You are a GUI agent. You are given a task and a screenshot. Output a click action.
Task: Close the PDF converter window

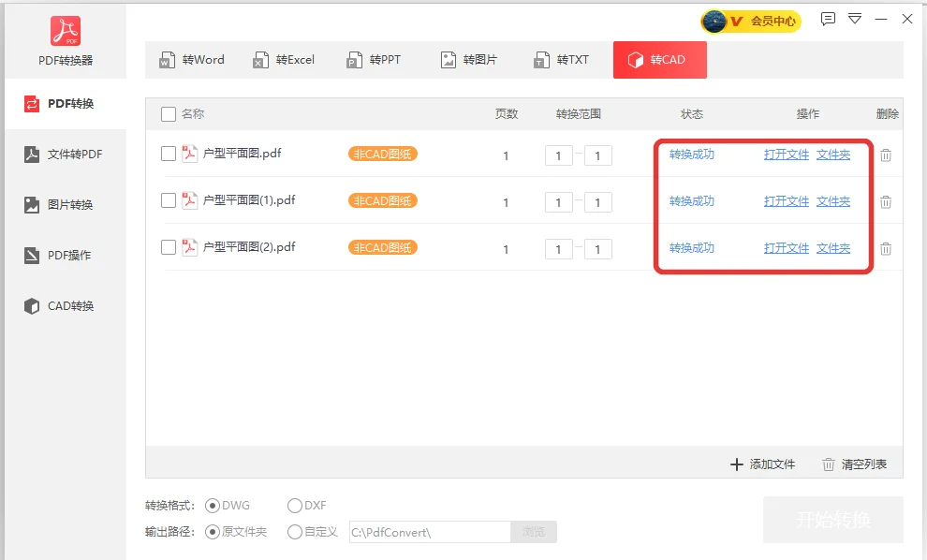point(907,19)
